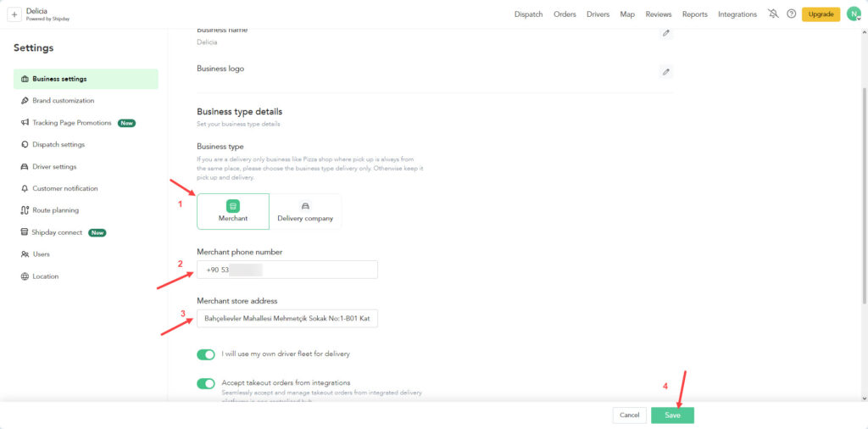Screen dimensions: 868x429
Task: Click the Merchant store icon
Action: click(x=233, y=206)
